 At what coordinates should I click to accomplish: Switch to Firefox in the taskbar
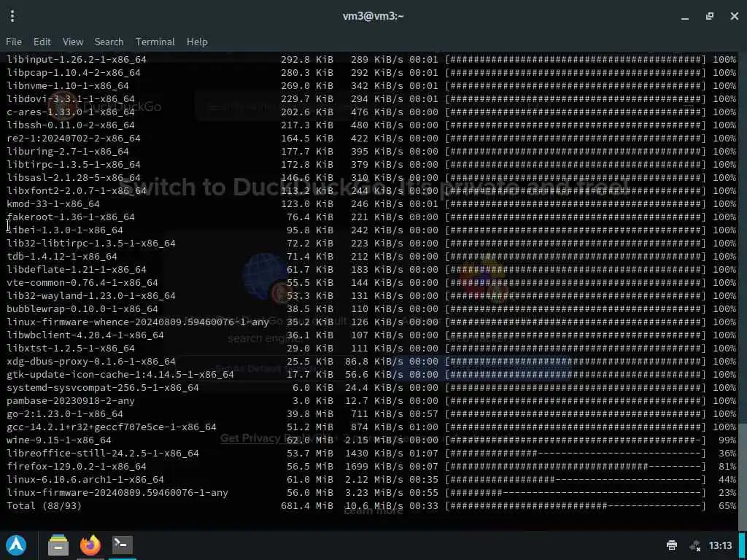90,545
